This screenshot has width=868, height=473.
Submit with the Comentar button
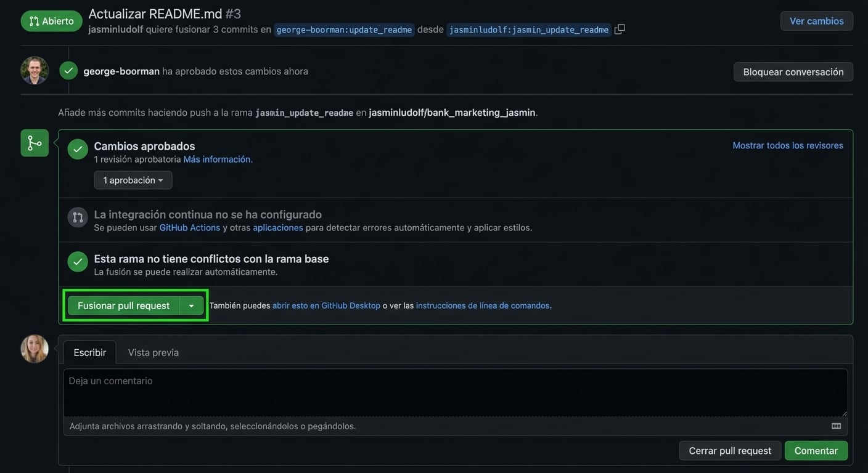pos(816,451)
